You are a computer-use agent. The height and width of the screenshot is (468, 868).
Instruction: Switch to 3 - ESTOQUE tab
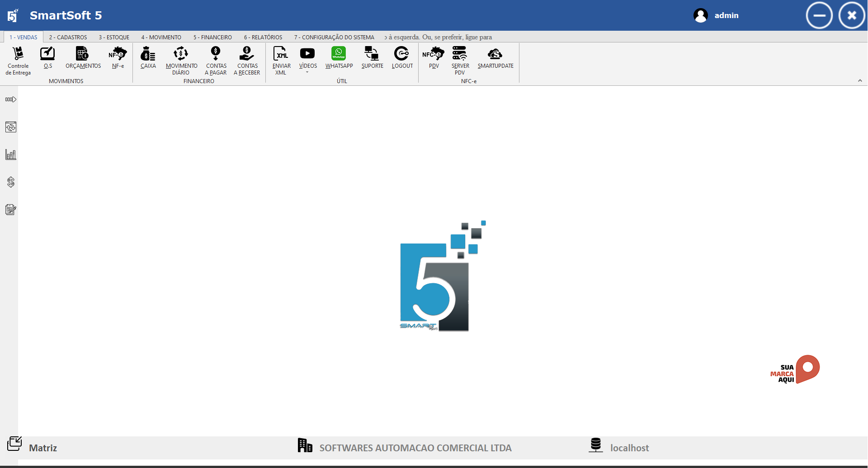[114, 37]
